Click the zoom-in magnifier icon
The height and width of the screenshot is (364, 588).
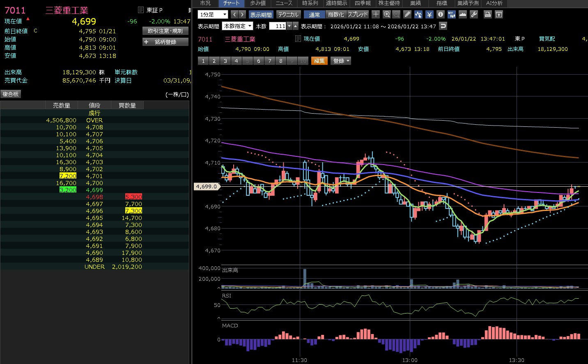[386, 14]
